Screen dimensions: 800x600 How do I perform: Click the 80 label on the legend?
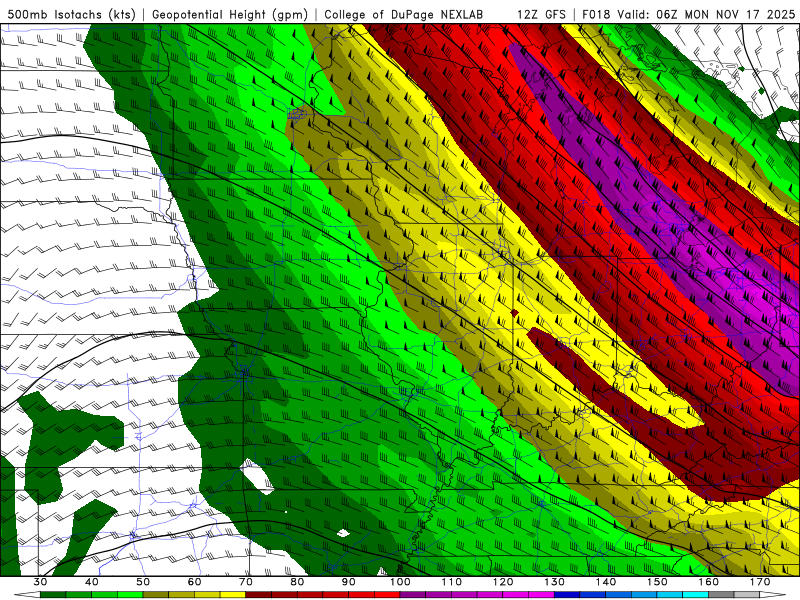coord(297,582)
